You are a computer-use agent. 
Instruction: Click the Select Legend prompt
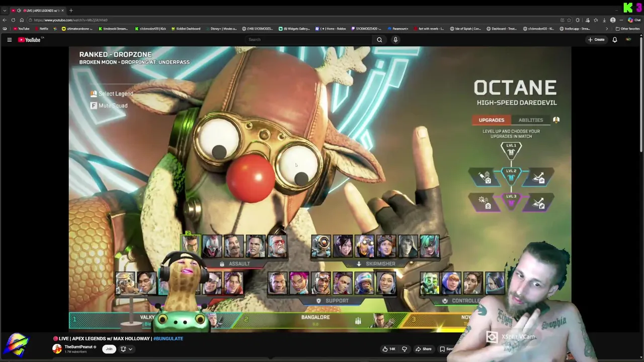tap(112, 94)
